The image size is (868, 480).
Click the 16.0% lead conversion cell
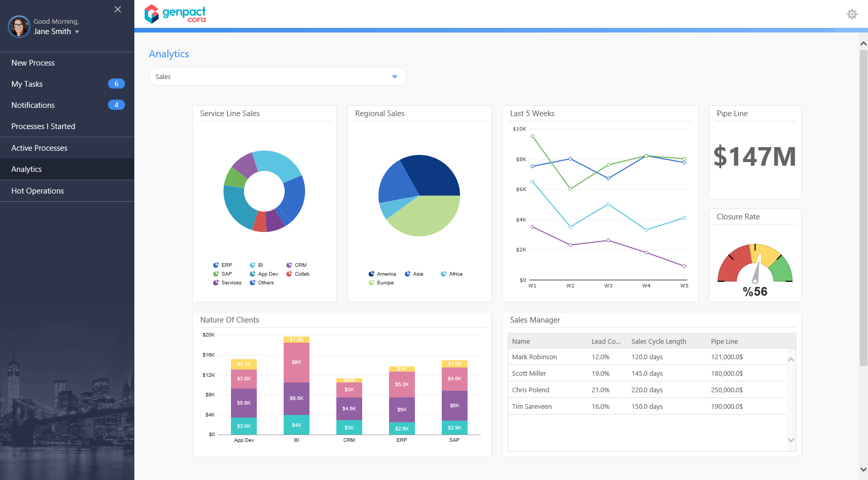pyautogui.click(x=600, y=407)
